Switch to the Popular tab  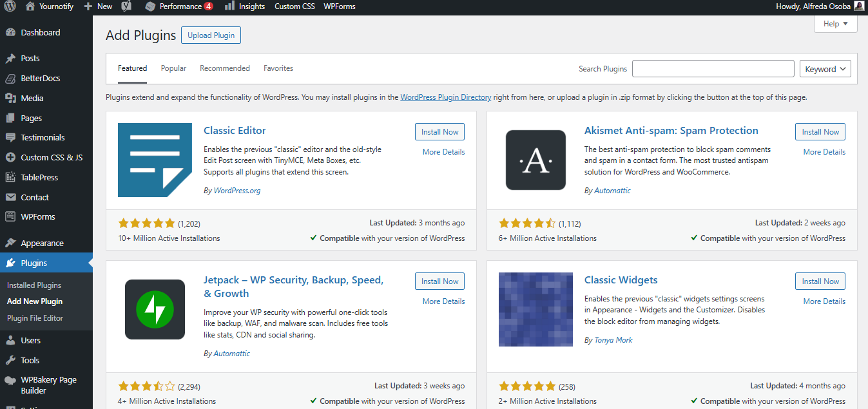tap(173, 68)
